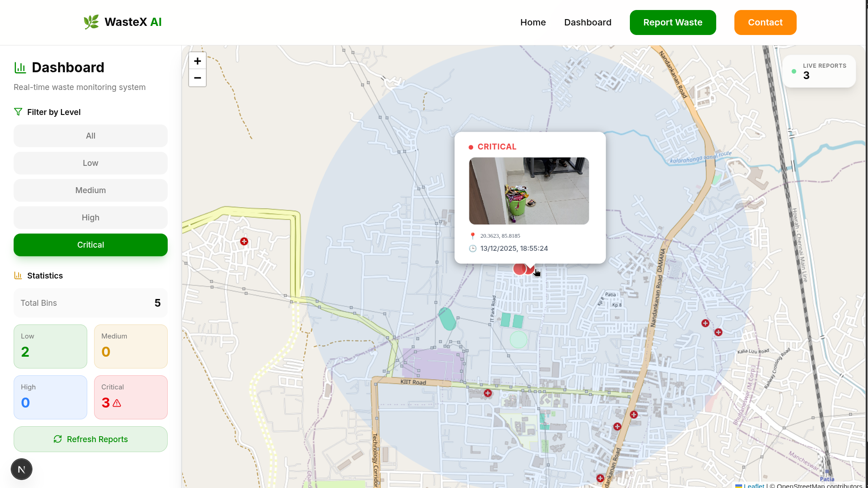Click the High statistics card
This screenshot has width=868, height=488.
click(50, 397)
